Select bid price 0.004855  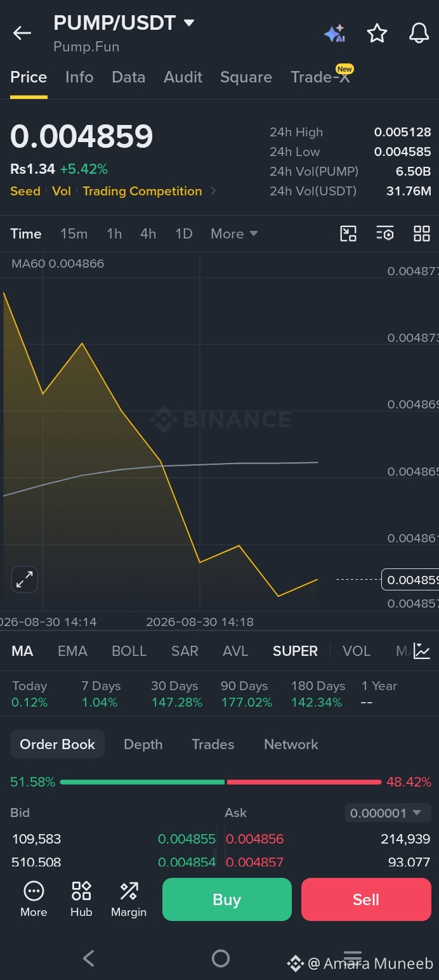(187, 839)
